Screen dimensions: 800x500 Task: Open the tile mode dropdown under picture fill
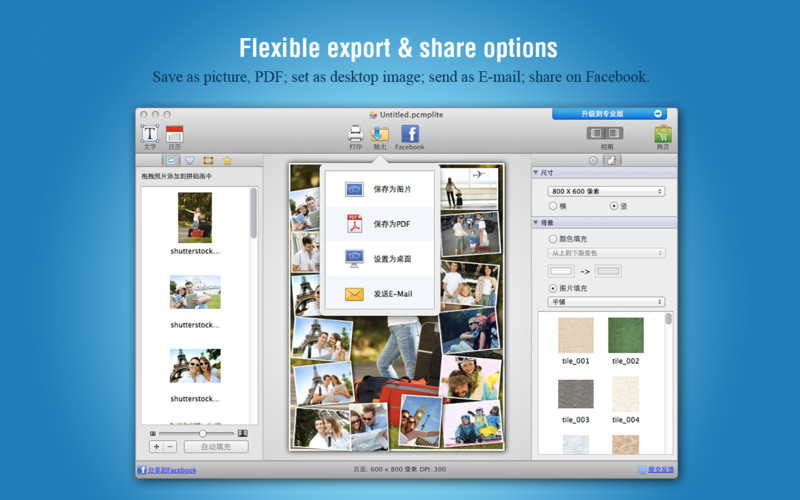606,302
